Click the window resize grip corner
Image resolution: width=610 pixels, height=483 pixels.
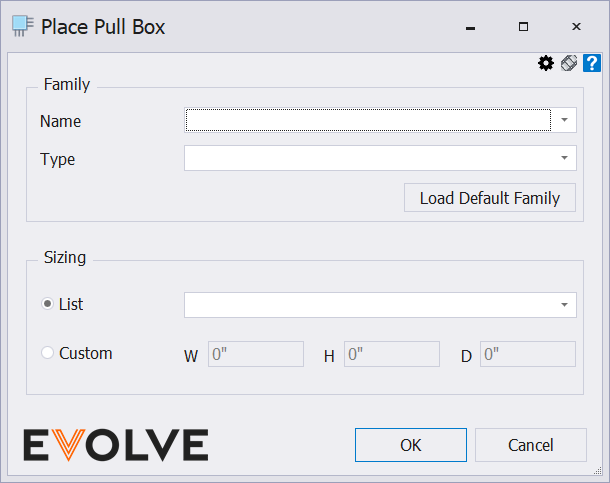click(x=598, y=471)
